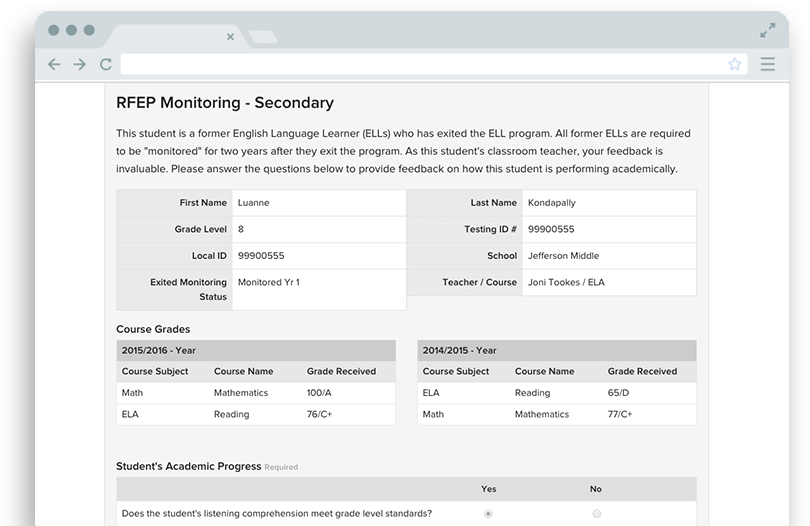Click the 2014/2015 - Year table header

(557, 350)
